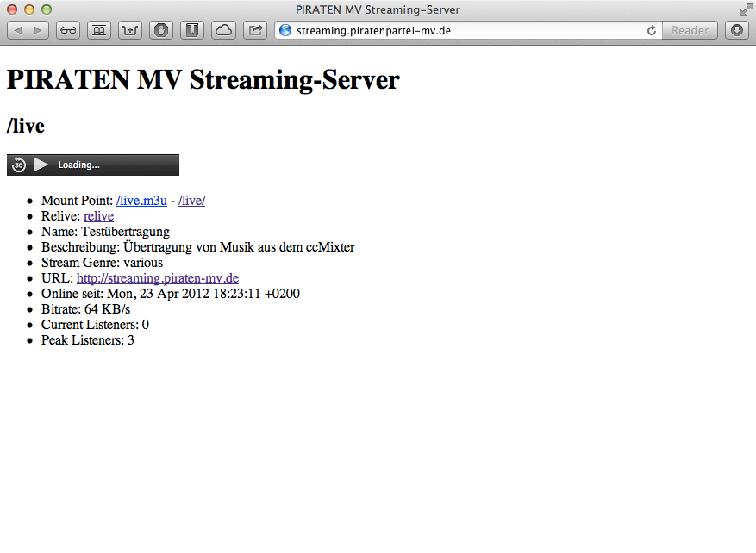
Task: Reload the page with the refresh arrow
Action: [x=652, y=30]
